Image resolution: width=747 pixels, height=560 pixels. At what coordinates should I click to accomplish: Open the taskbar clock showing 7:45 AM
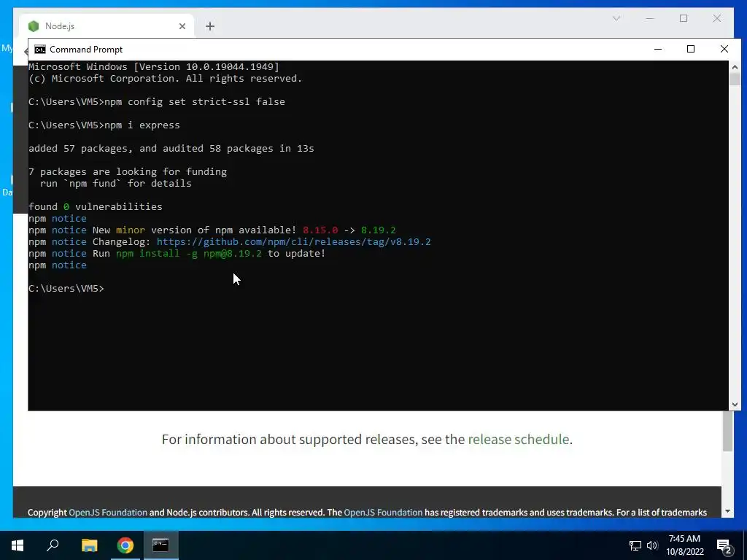684,545
